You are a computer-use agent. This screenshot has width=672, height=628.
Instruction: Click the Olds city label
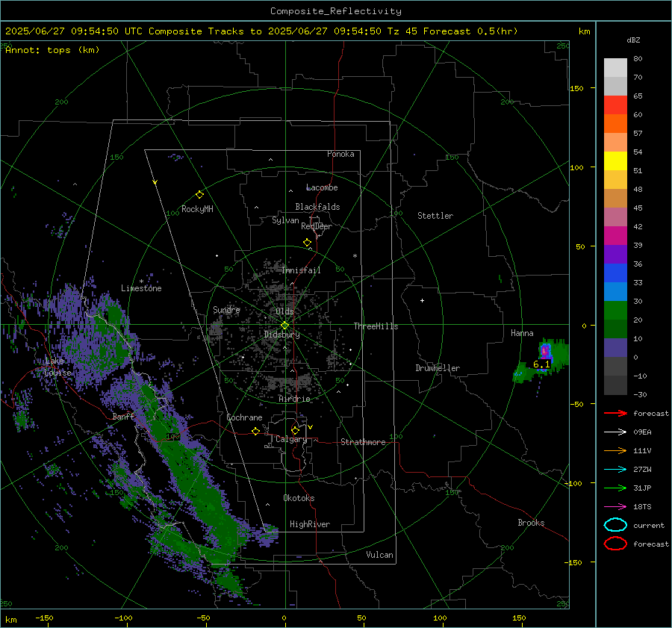284,311
